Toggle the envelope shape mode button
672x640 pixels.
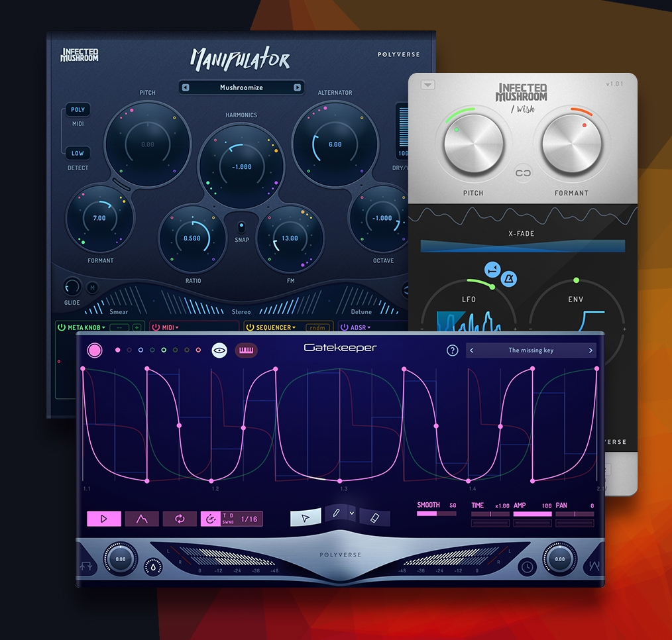click(x=142, y=519)
